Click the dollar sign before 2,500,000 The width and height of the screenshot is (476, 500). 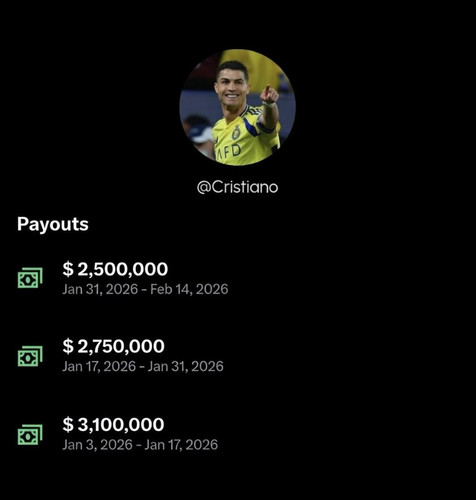(x=68, y=269)
